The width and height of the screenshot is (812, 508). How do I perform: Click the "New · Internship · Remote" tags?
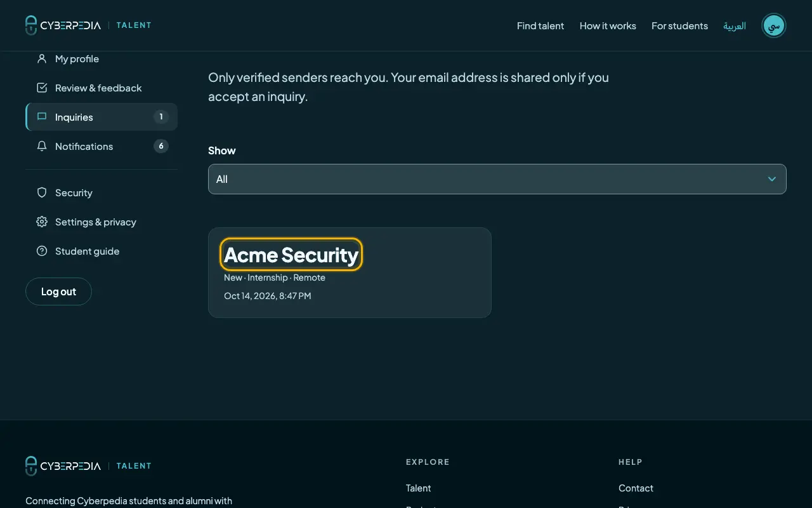[x=275, y=277]
